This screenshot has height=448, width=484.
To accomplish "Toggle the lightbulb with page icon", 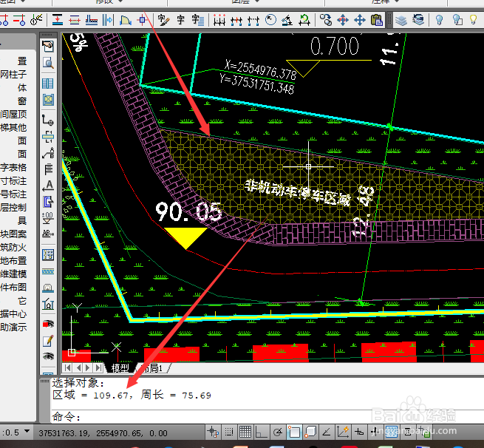I will pos(457,21).
